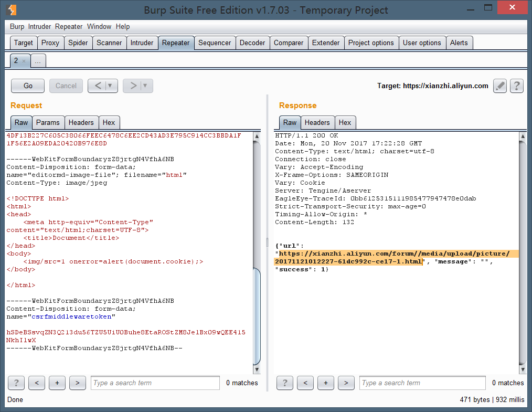Go to previous match in request search
Image resolution: width=532 pixels, height=412 pixels.
(37, 383)
